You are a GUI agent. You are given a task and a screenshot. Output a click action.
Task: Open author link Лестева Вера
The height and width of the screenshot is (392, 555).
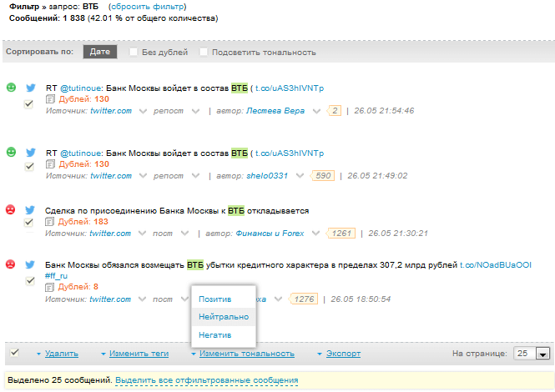click(x=275, y=111)
